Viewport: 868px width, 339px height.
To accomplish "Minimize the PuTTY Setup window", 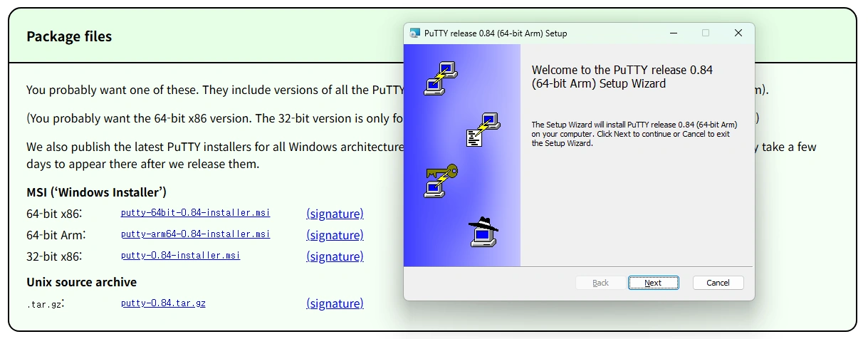I will tap(673, 33).
